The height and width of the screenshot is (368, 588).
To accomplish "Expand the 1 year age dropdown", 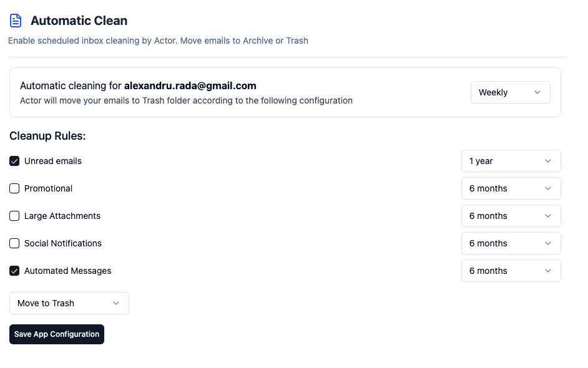I will click(x=511, y=161).
